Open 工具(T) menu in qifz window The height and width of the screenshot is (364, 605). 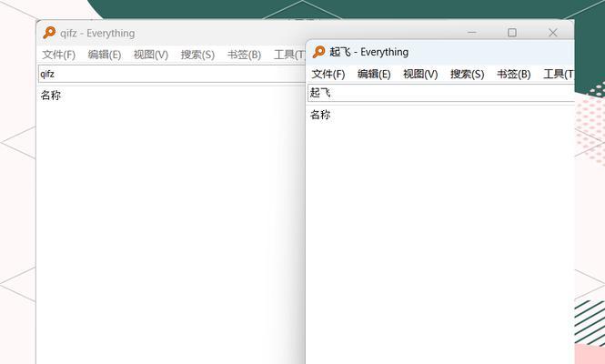click(289, 55)
